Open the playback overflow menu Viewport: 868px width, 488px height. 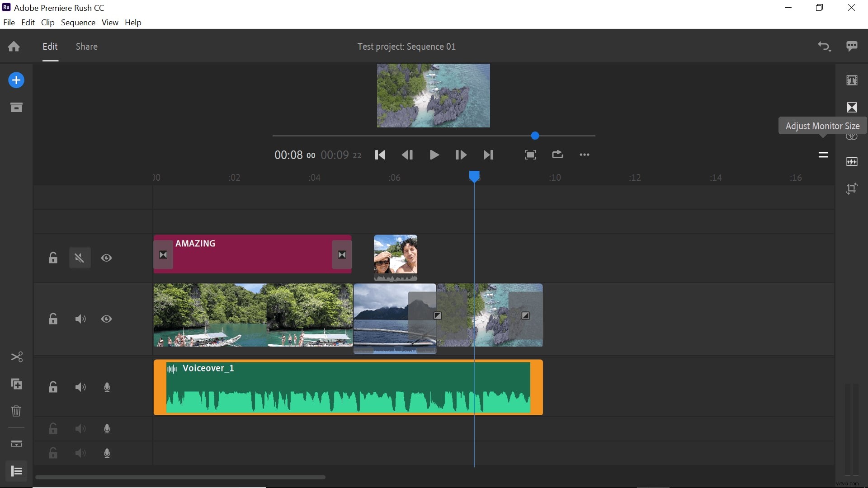coord(584,155)
